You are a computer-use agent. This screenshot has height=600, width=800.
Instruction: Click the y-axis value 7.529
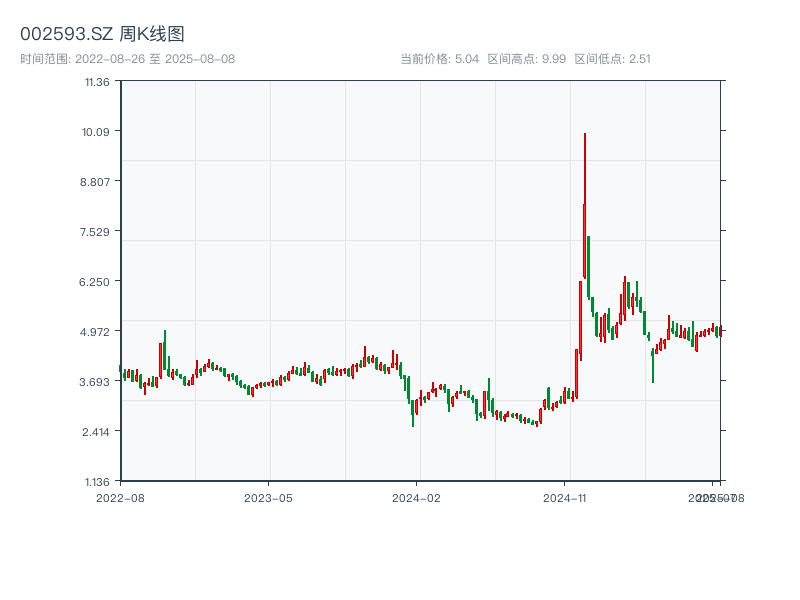click(94, 232)
